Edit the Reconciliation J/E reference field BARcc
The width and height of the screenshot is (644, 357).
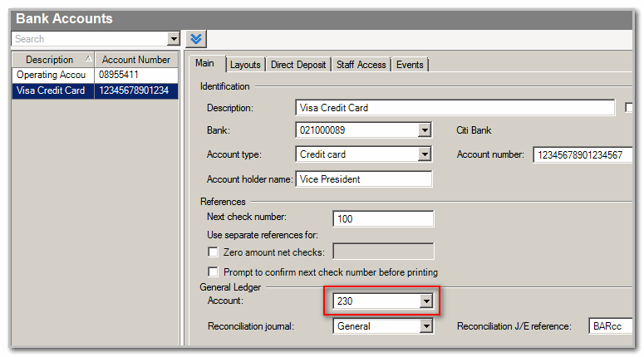611,326
